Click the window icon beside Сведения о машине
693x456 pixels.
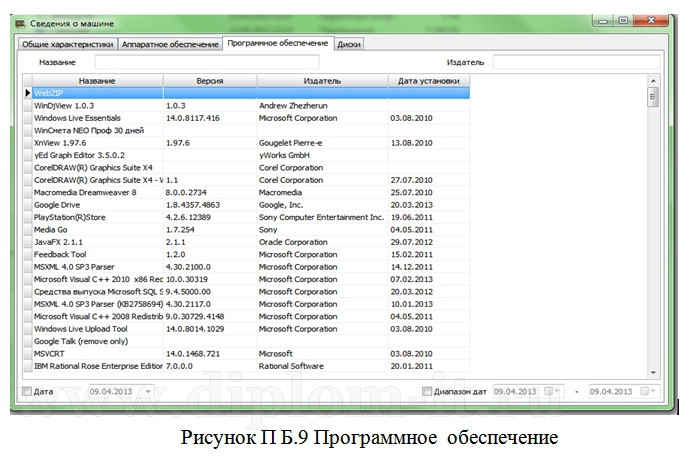click(20, 23)
